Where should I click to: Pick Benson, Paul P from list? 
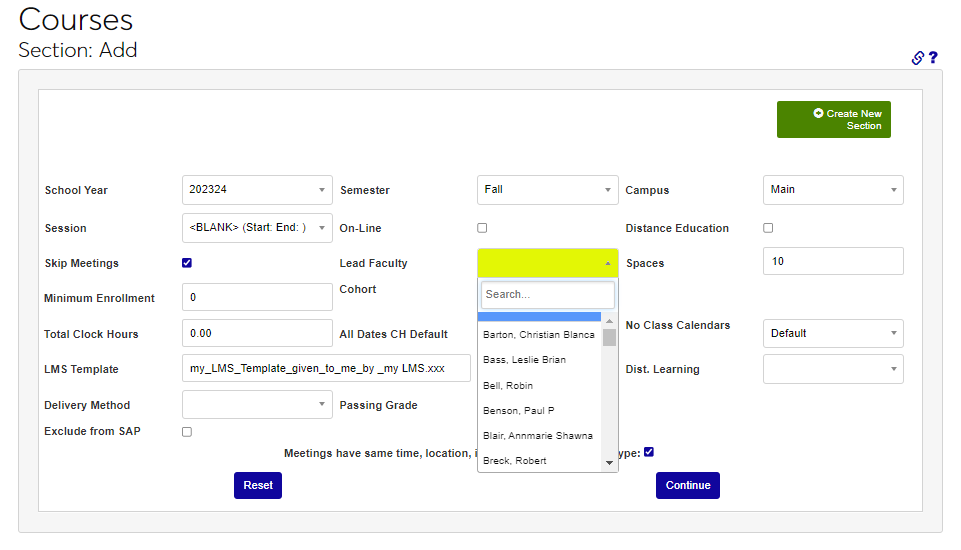[518, 410]
